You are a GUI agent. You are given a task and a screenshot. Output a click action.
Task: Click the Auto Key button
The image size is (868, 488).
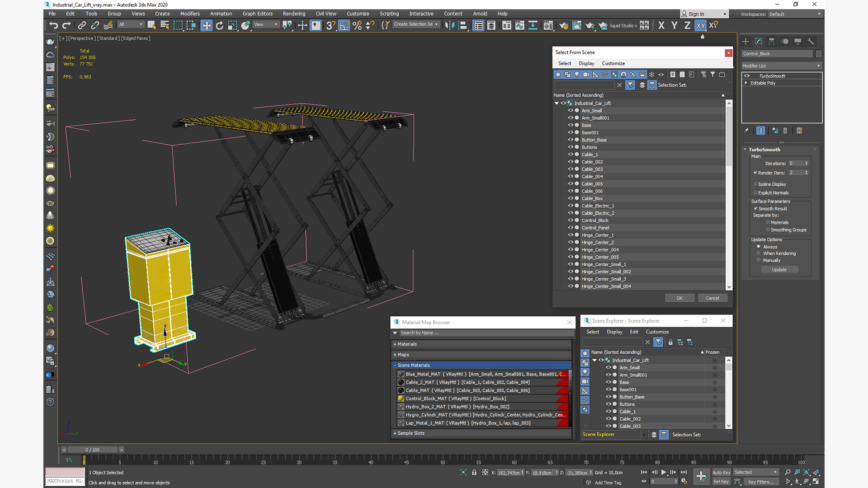tap(721, 472)
